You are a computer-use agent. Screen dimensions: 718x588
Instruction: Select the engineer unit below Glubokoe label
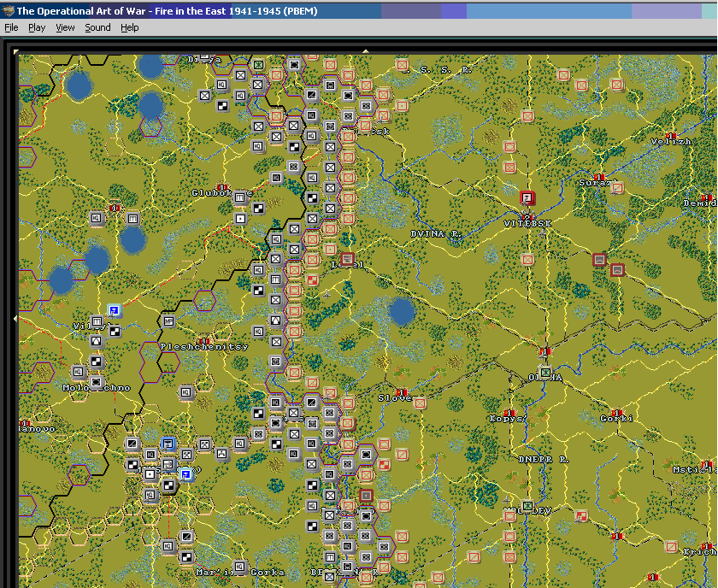[x=240, y=197]
